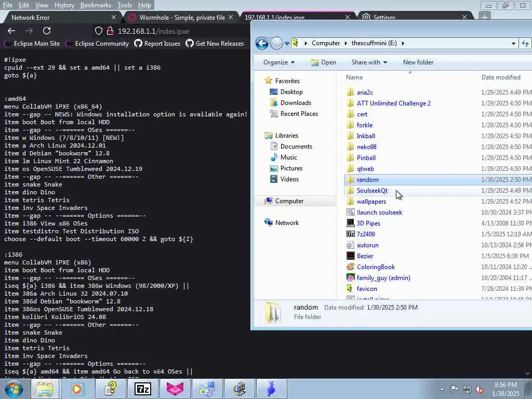The width and height of the screenshot is (532, 399).
Task: Open the muted volume tray icon
Action: click(480, 389)
